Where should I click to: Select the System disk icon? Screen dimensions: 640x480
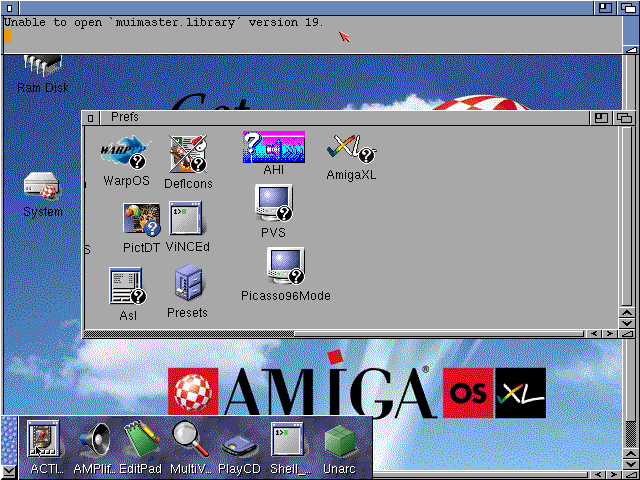(43, 187)
